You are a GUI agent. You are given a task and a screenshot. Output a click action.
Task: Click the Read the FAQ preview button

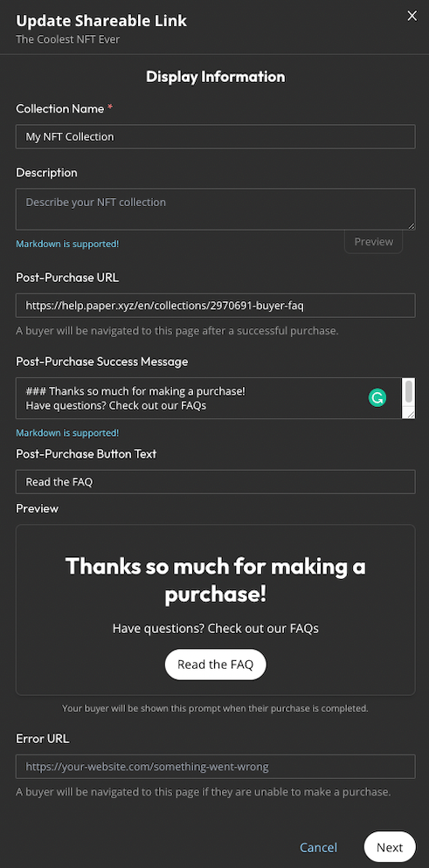point(215,665)
